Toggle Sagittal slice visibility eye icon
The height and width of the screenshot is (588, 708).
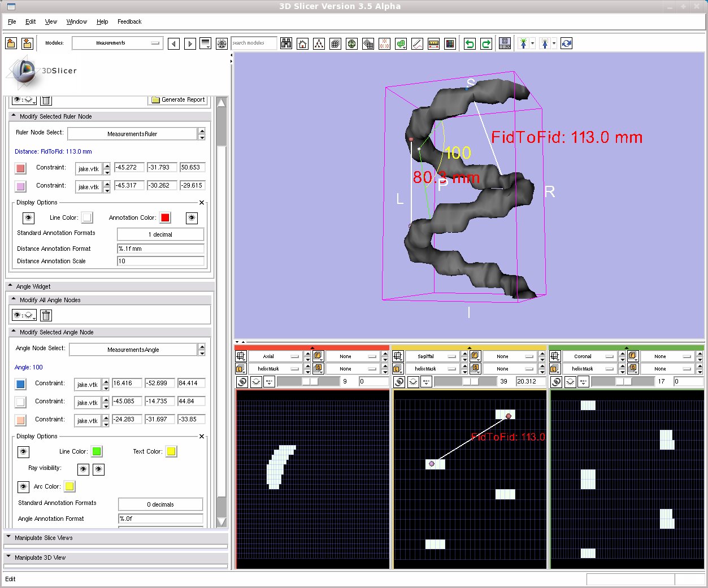(x=414, y=382)
